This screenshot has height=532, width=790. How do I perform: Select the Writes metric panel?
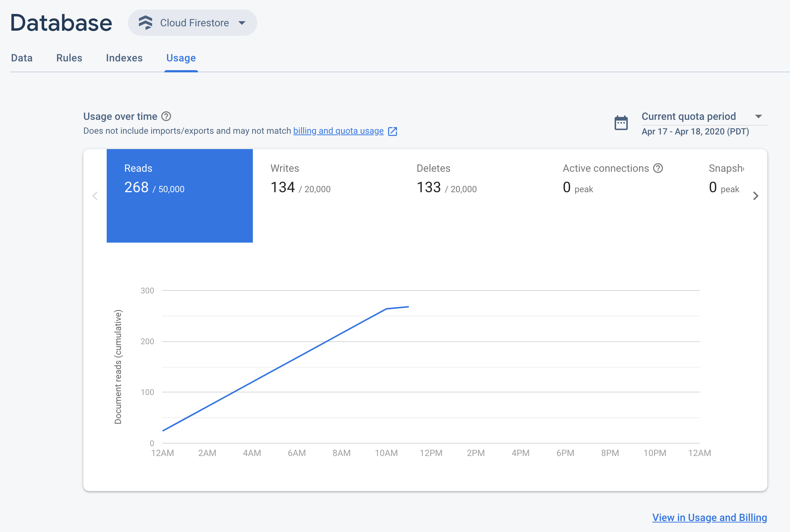(326, 196)
